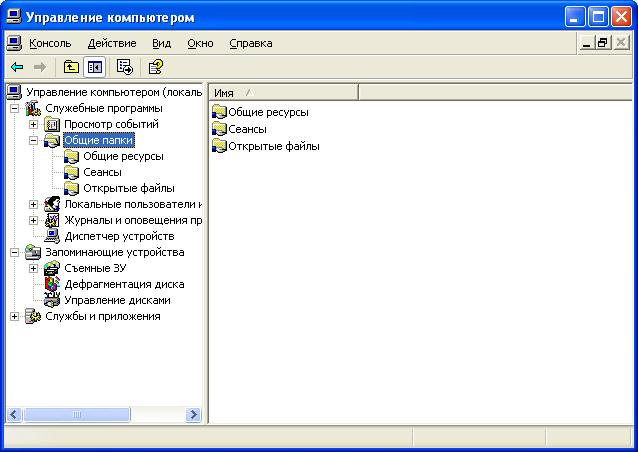This screenshot has width=638, height=452.
Task: Click the Export list toolbar icon
Action: [125, 67]
